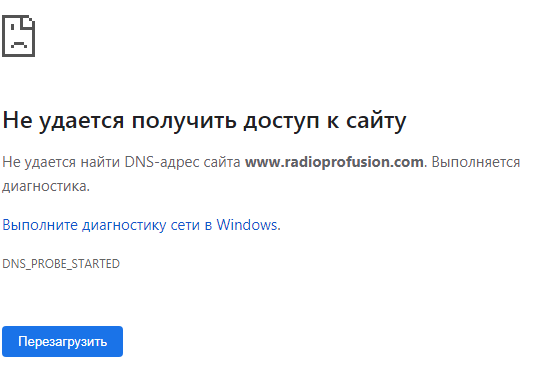The width and height of the screenshot is (540, 385).
Task: Click the word сайту in the heading
Action: click(x=376, y=121)
